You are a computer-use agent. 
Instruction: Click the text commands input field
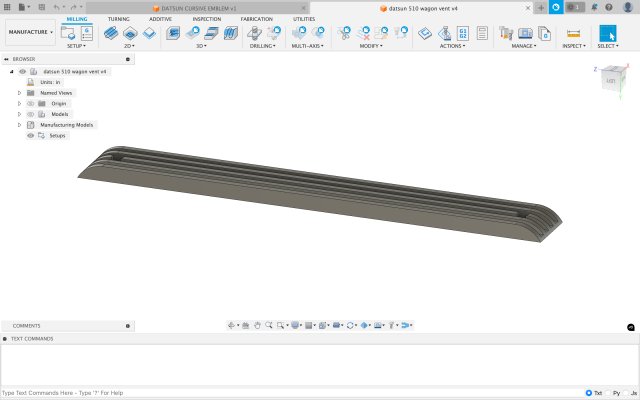click(292, 393)
